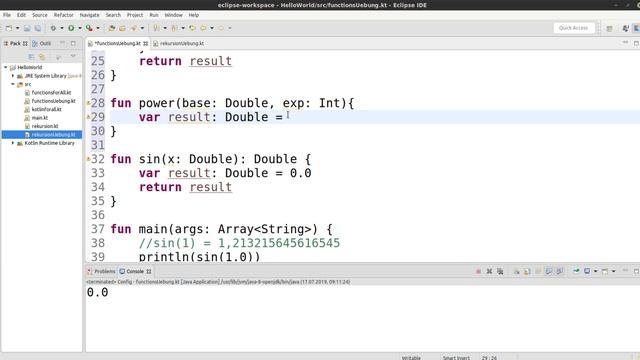Image resolution: width=640 pixels, height=360 pixels.
Task: Toggle Pin Console icon
Action: click(x=576, y=271)
